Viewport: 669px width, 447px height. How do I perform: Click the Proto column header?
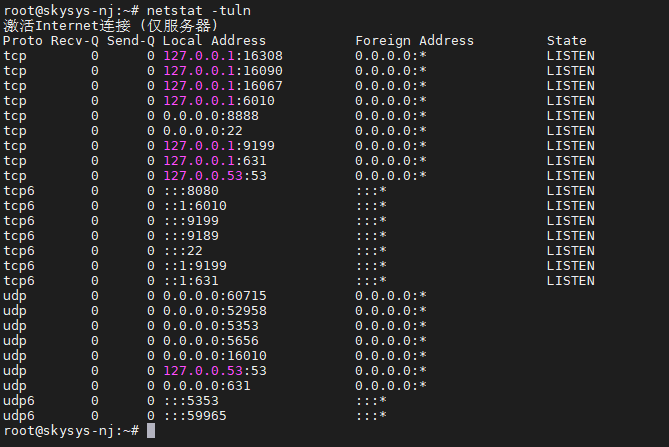(23, 41)
